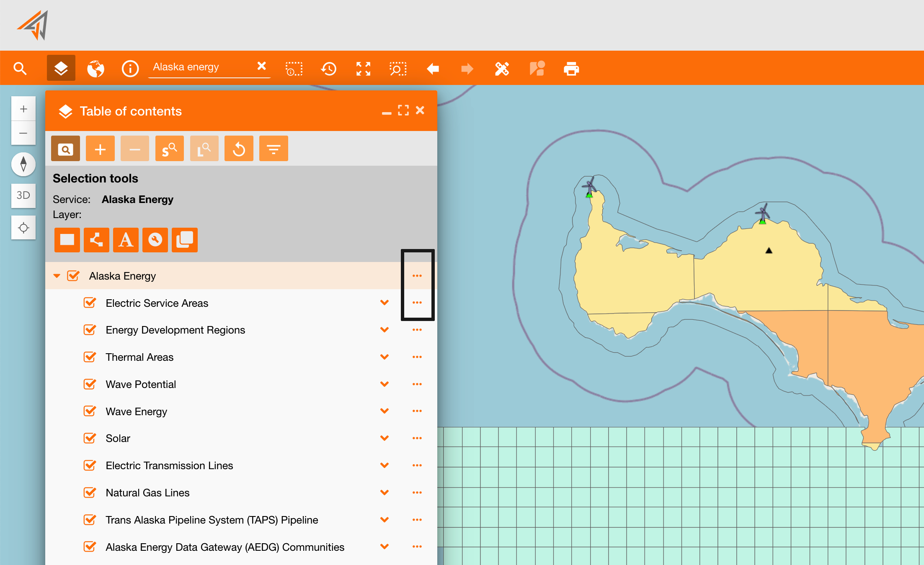Toggle the layers table of contents button
The height and width of the screenshot is (565, 924).
[x=61, y=68]
